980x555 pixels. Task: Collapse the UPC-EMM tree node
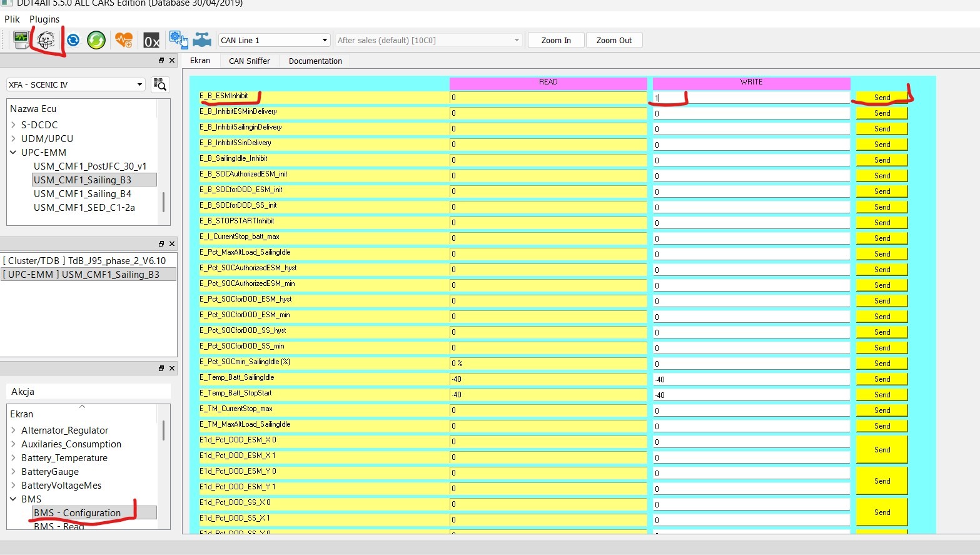point(13,152)
